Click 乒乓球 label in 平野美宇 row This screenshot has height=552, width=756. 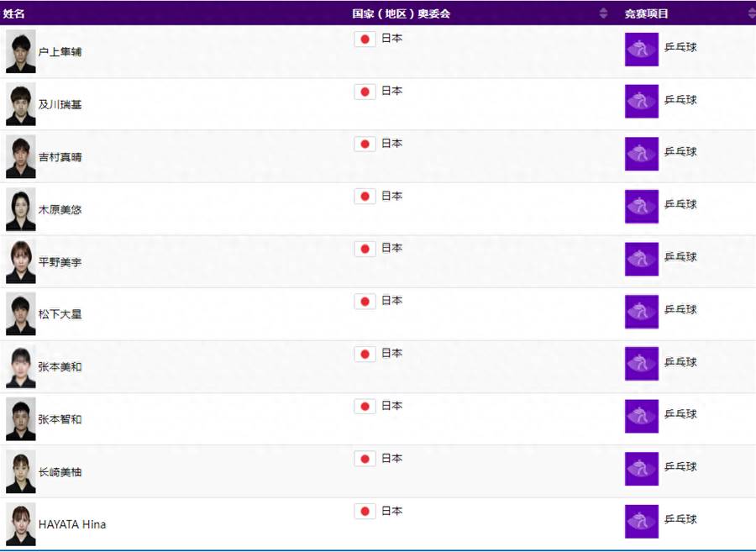(x=680, y=256)
